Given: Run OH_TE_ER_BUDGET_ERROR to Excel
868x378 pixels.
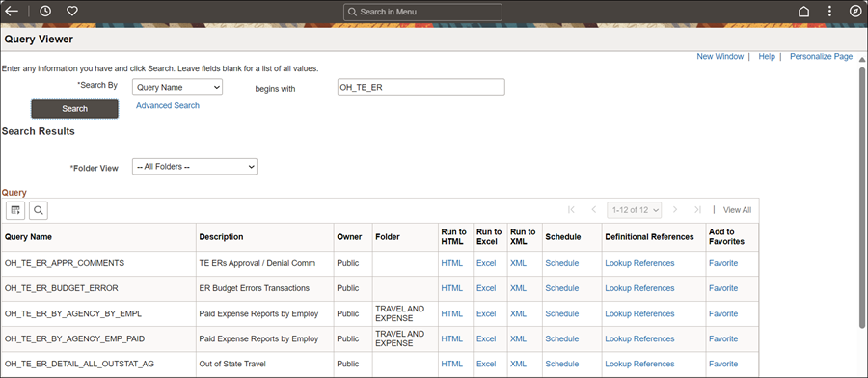Looking at the screenshot, I should 486,288.
